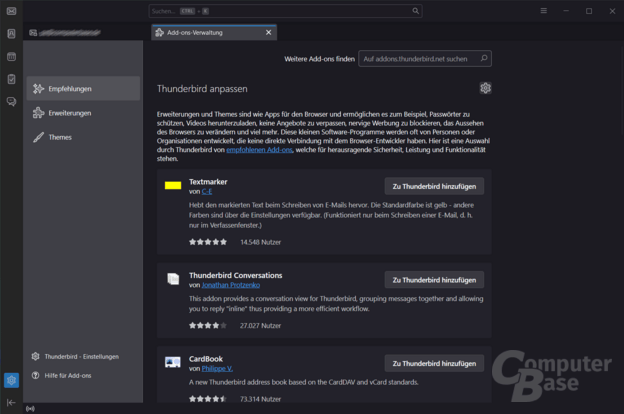Open author link Jonathan Protzenko

click(231, 285)
